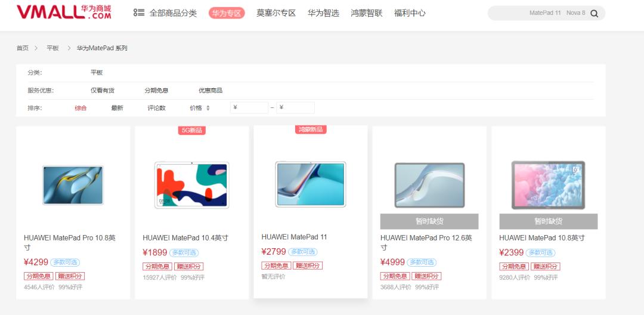
Task: Sort by 最新
Action: (x=117, y=108)
